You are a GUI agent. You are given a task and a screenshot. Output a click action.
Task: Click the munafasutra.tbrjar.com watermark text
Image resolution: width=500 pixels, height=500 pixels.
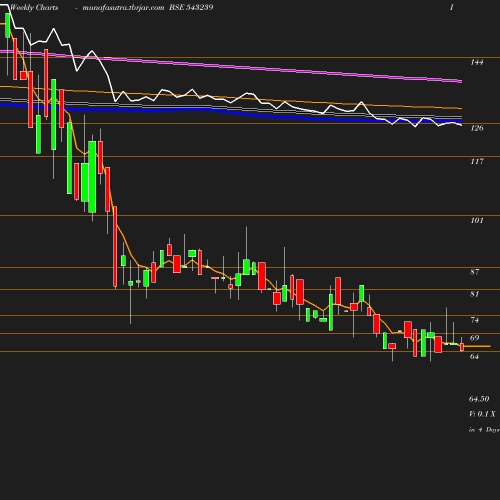click(x=123, y=7)
